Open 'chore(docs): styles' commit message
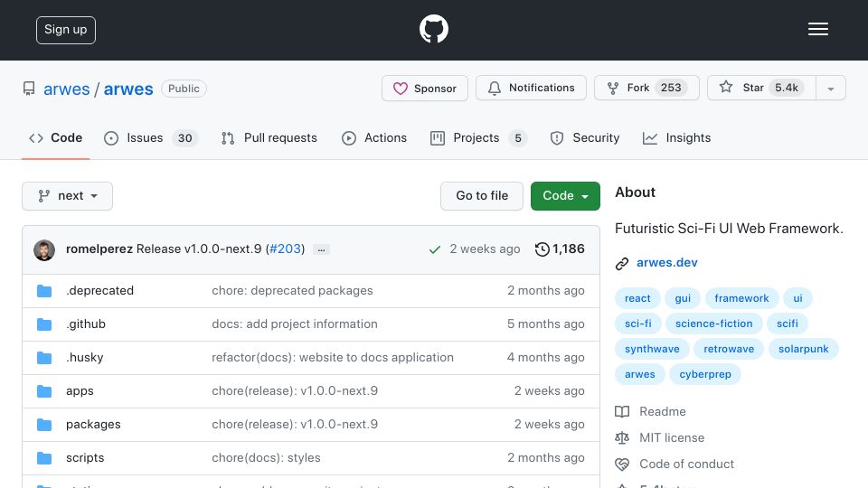 click(266, 457)
